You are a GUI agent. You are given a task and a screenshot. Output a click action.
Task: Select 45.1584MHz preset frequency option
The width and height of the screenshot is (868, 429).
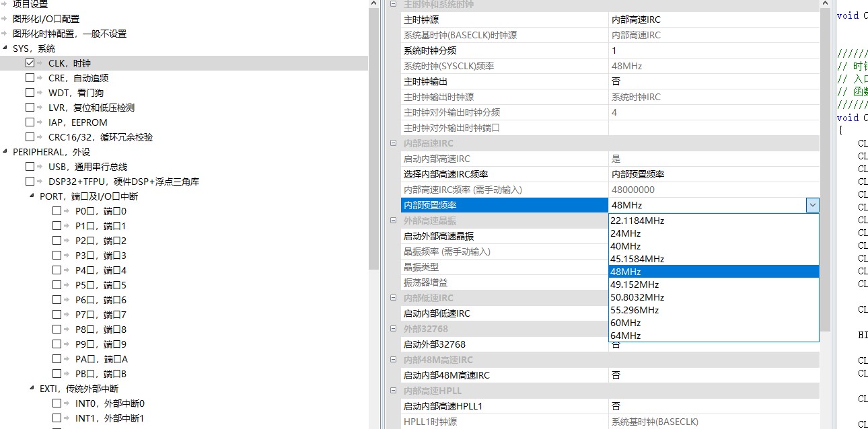click(x=713, y=259)
